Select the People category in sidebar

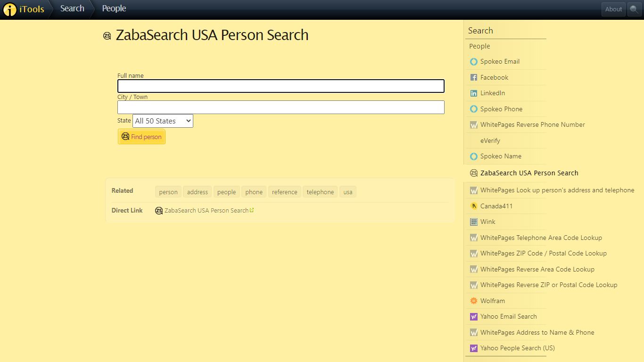tap(479, 46)
